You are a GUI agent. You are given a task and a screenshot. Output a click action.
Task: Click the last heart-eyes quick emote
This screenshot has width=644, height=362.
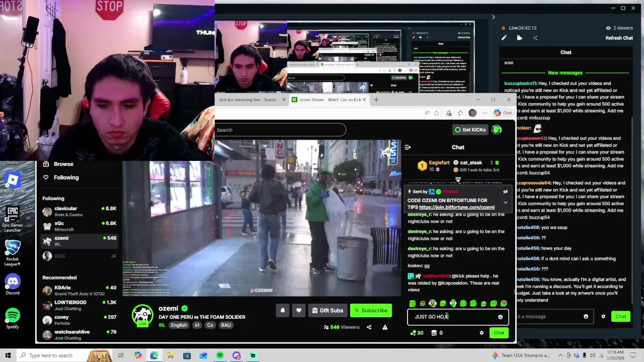tap(504, 303)
